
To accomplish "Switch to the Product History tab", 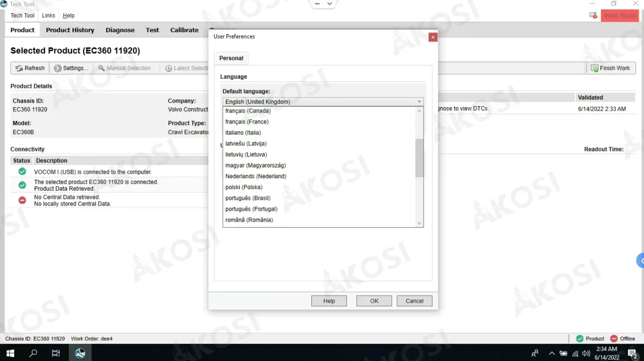I will pyautogui.click(x=70, y=30).
